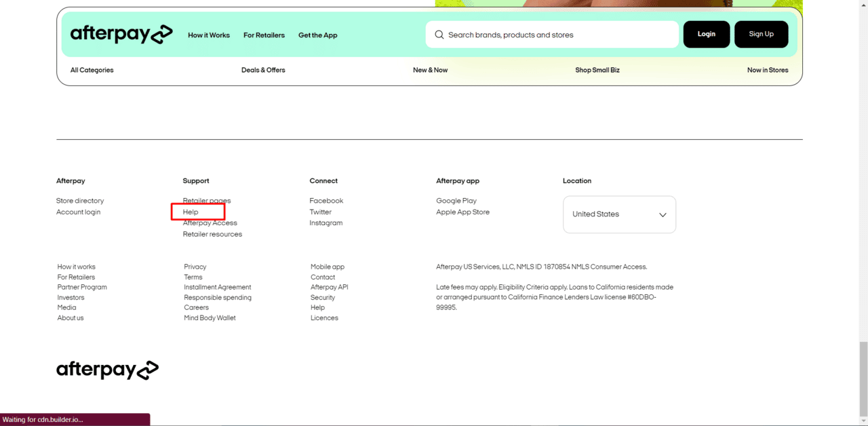
Task: Open the Installment Agreement link
Action: point(218,288)
